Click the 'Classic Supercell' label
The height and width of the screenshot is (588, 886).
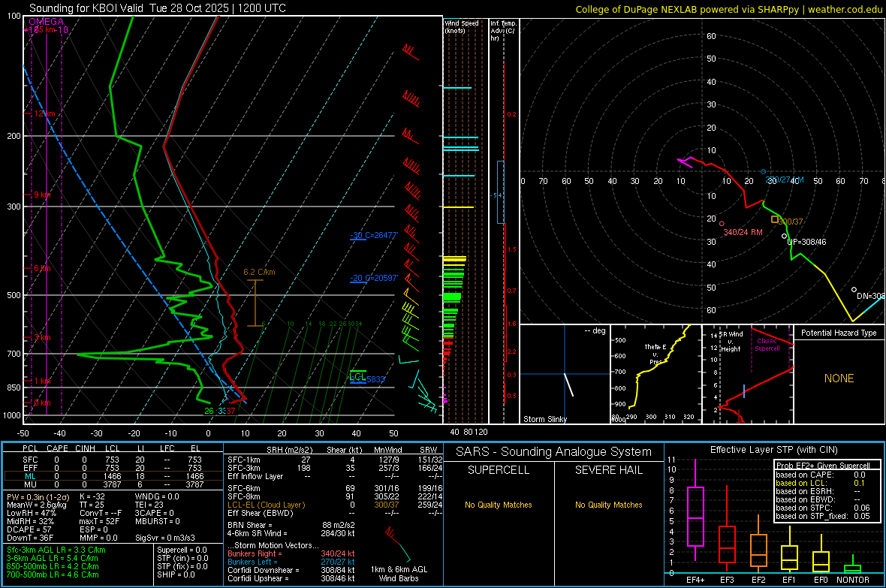pos(767,345)
